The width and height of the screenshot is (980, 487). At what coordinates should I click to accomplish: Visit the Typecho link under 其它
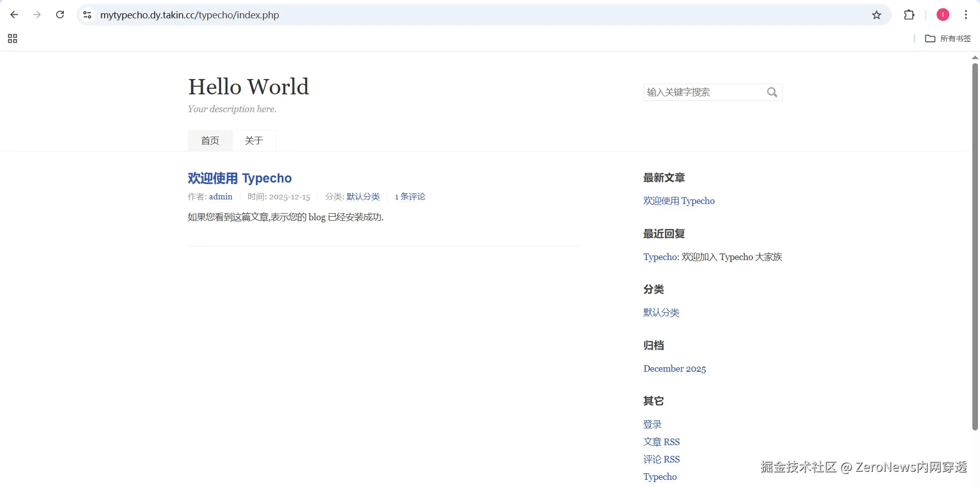click(660, 477)
